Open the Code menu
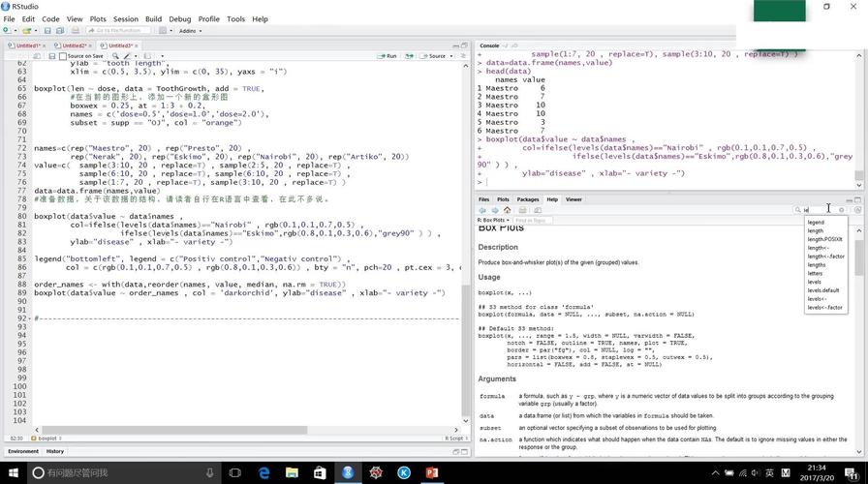Image resolution: width=868 pixels, height=484 pixels. coord(50,18)
